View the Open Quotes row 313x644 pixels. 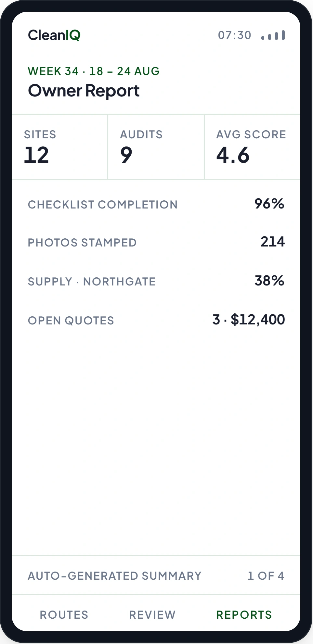tap(156, 320)
